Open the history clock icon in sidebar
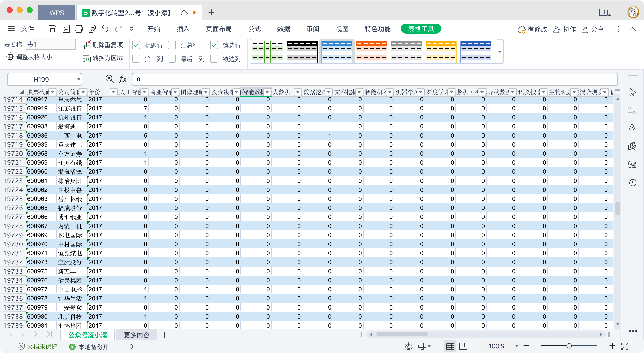This screenshot has height=353, width=644. point(632,182)
